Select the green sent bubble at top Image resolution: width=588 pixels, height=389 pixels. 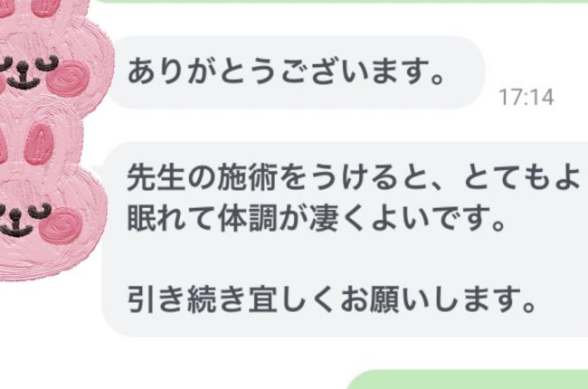point(341,2)
